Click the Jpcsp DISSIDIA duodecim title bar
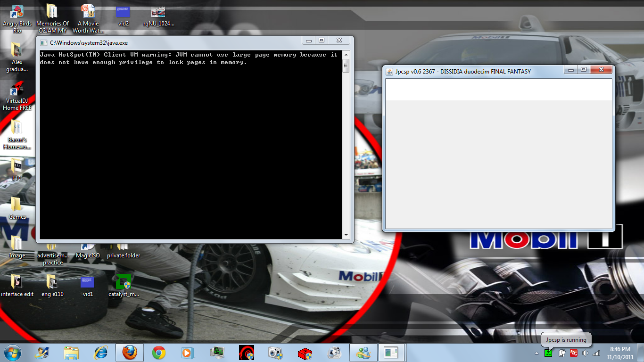Viewport: 644px width, 362px height. coord(474,72)
